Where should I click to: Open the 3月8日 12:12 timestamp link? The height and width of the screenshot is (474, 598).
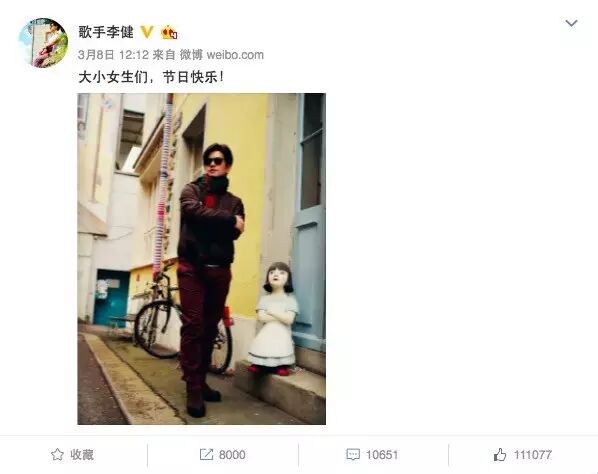click(x=113, y=55)
